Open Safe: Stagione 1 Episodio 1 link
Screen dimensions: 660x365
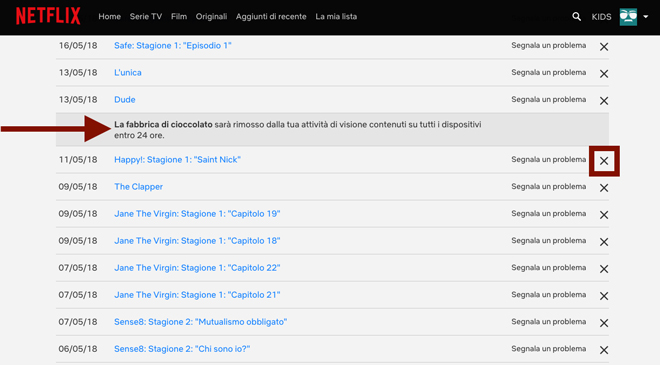pos(173,45)
